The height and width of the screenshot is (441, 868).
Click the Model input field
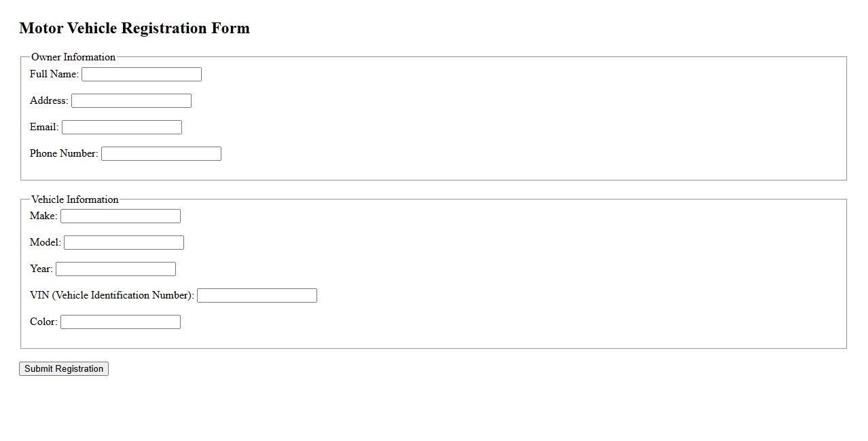coord(124,242)
